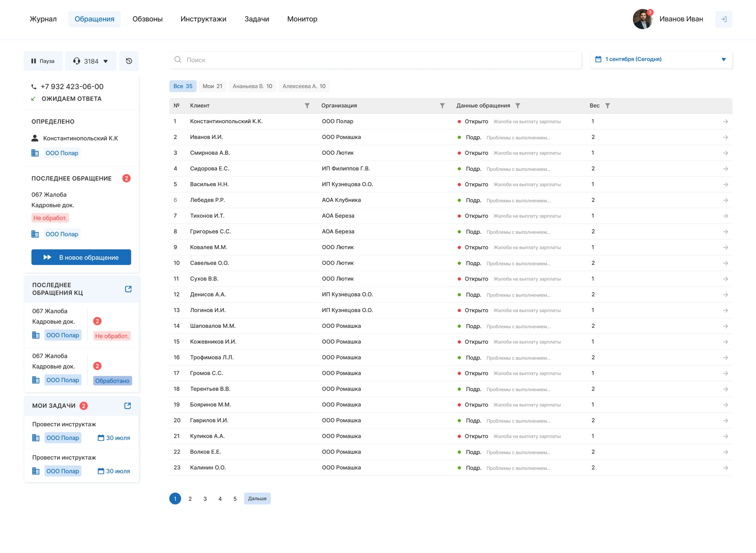
Task: Switch to the Обзвоны tab
Action: tap(147, 19)
